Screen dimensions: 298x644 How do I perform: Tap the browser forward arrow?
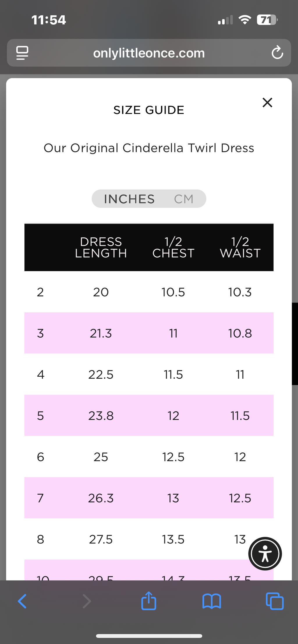(x=87, y=601)
